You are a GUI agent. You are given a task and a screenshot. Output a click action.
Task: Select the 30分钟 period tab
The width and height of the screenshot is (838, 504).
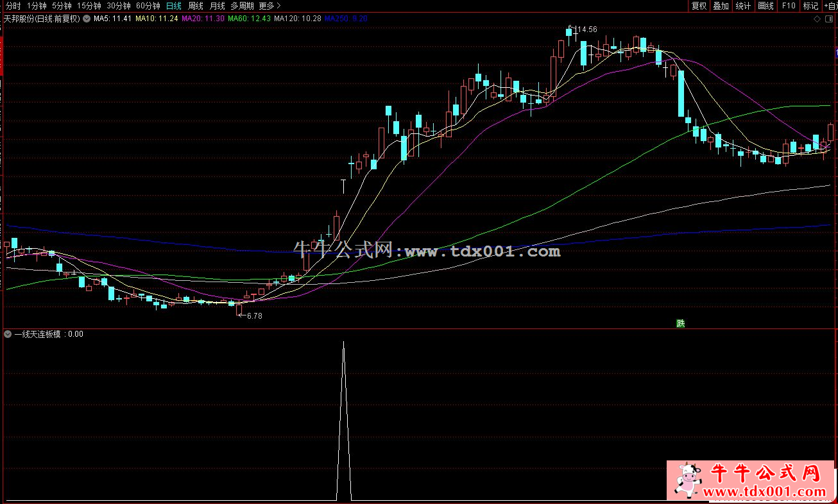pyautogui.click(x=119, y=6)
